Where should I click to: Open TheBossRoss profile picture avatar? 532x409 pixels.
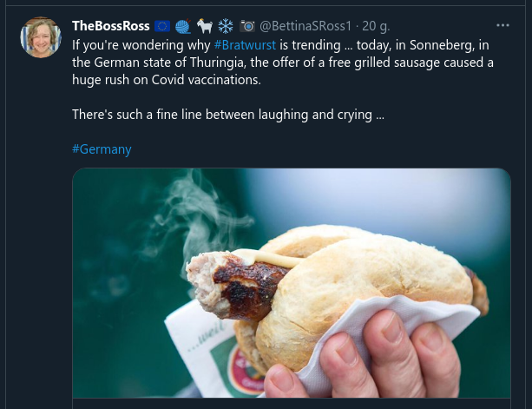pyautogui.click(x=41, y=37)
